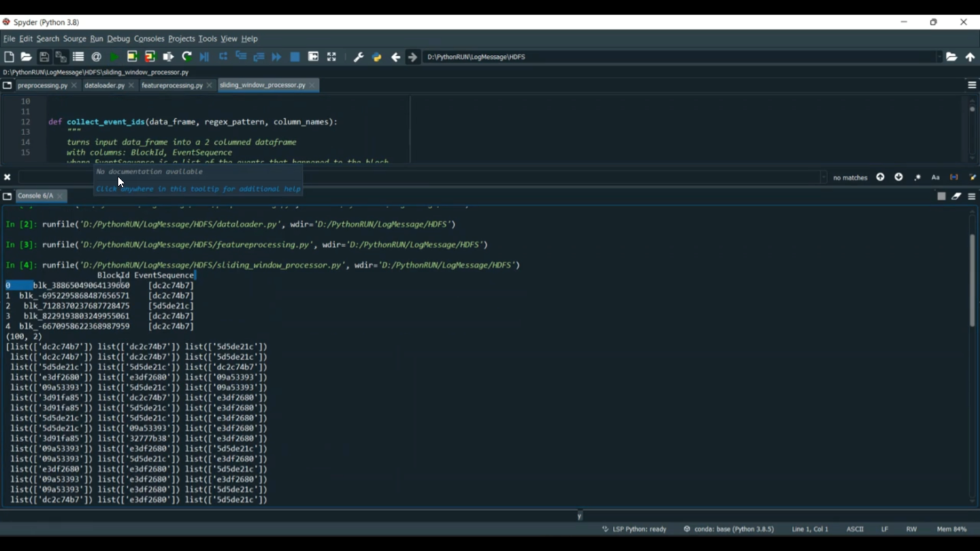Switch to the featureprocessing.py tab

coord(172,86)
